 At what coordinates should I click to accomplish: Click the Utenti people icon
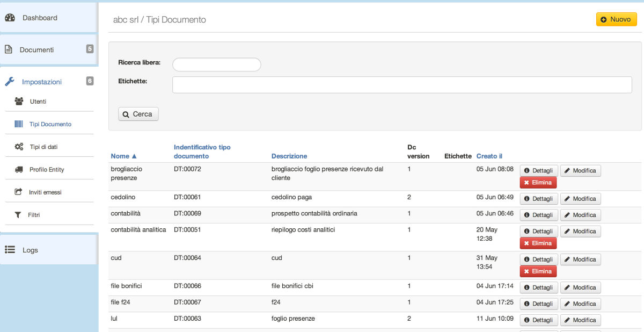tap(19, 101)
